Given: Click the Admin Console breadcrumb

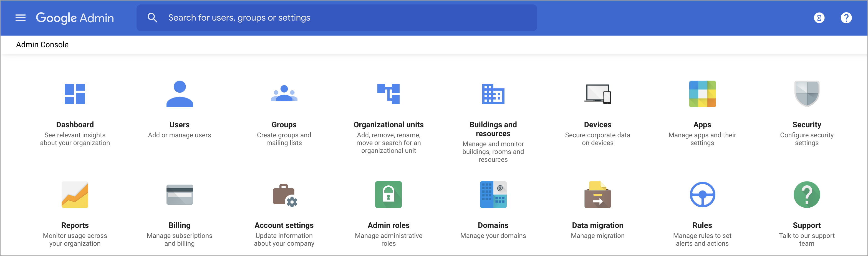Looking at the screenshot, I should coord(42,44).
